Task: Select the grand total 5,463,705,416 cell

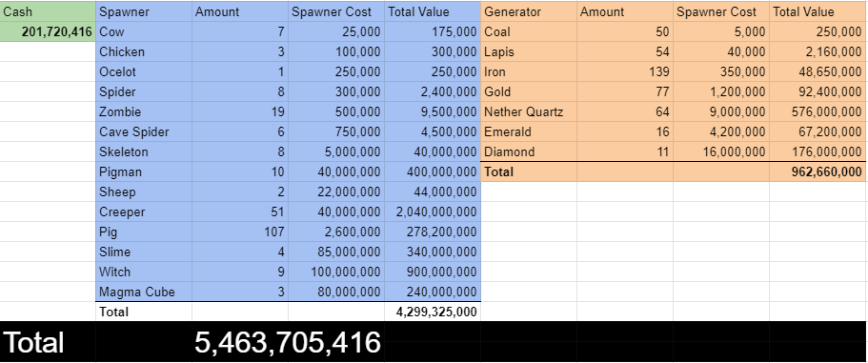Action: click(288, 342)
